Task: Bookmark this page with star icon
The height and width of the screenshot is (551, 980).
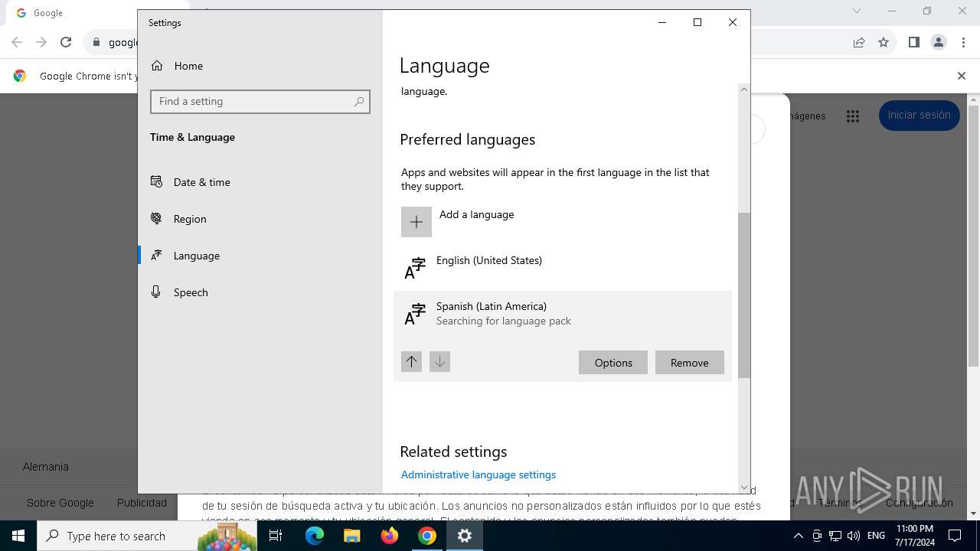Action: click(x=884, y=43)
